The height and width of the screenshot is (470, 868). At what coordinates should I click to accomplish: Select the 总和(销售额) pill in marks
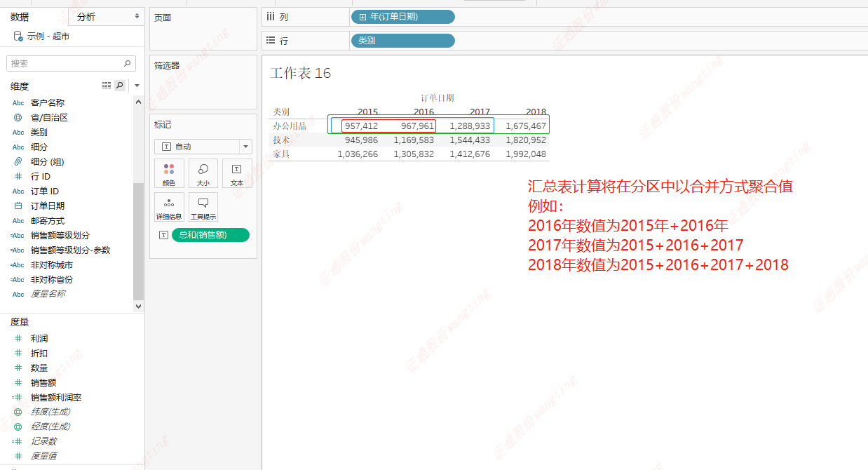click(210, 235)
